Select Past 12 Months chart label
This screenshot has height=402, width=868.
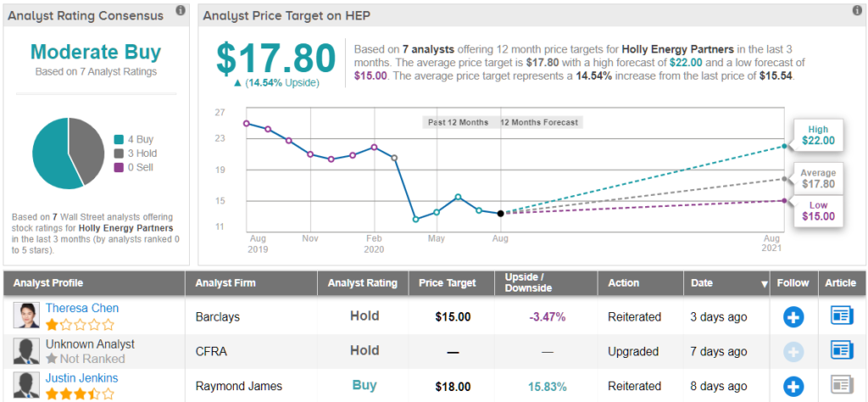point(459,122)
